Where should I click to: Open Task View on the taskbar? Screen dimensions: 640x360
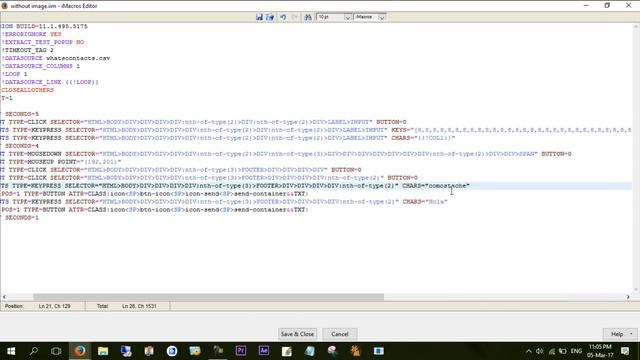pyautogui.click(x=56, y=351)
